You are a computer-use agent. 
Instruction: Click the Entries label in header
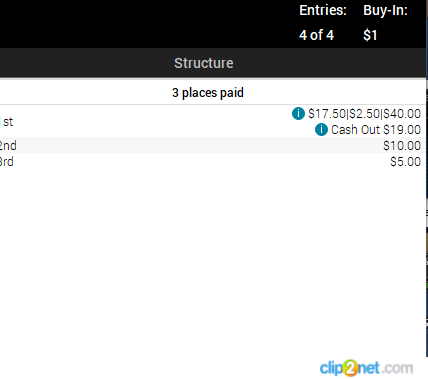(323, 10)
